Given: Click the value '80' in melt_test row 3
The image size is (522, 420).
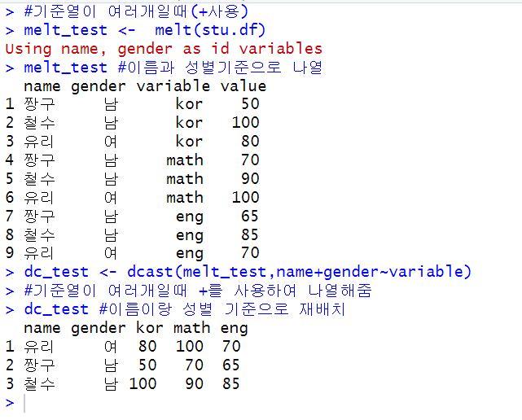Looking at the screenshot, I should click(250, 142).
